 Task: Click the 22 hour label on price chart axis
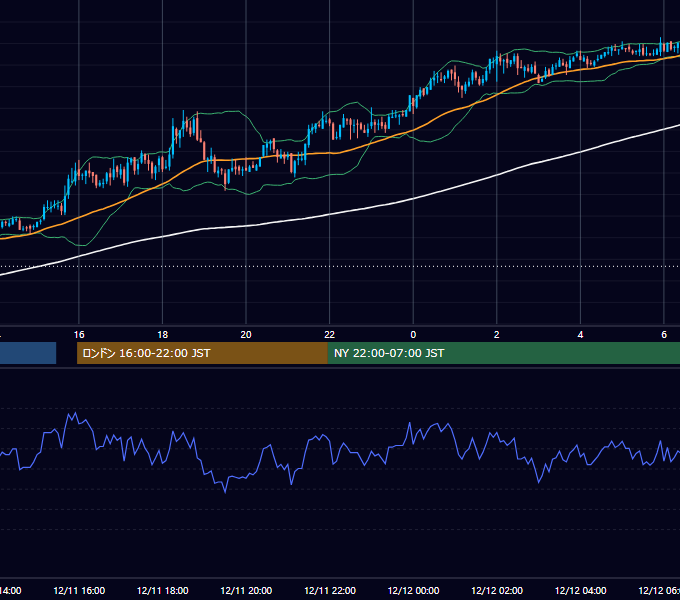330,335
